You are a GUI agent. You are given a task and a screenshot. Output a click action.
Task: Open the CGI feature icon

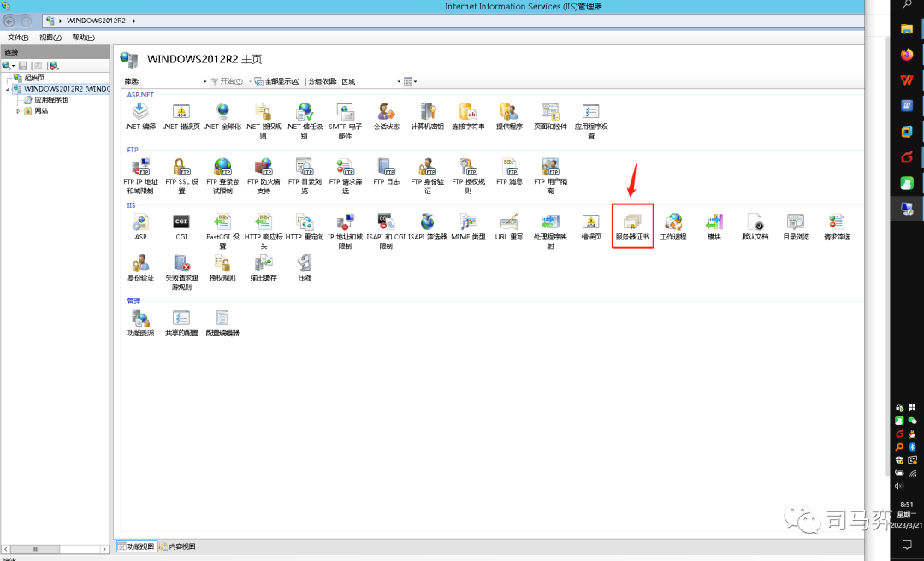(181, 227)
